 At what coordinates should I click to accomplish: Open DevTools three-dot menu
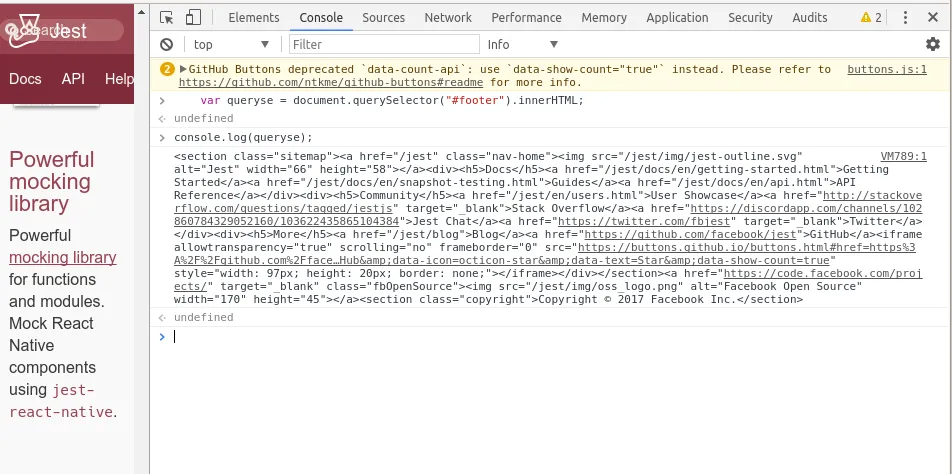(x=905, y=18)
